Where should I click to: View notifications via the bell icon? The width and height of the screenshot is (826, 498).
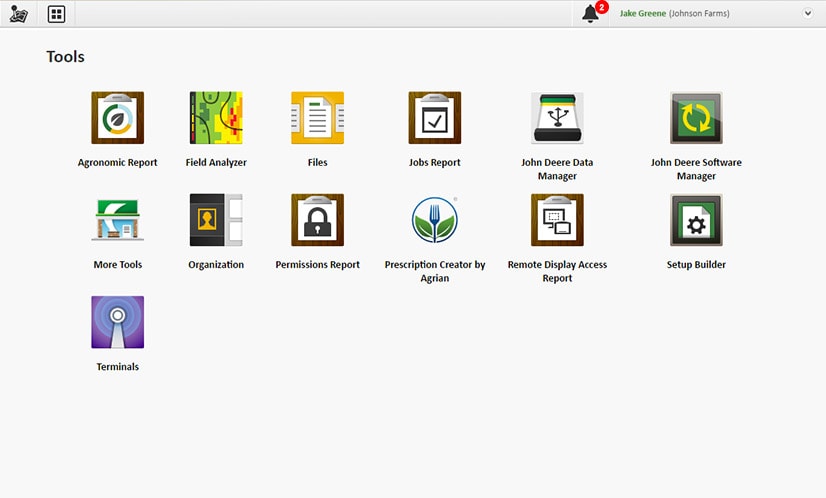[x=590, y=14]
